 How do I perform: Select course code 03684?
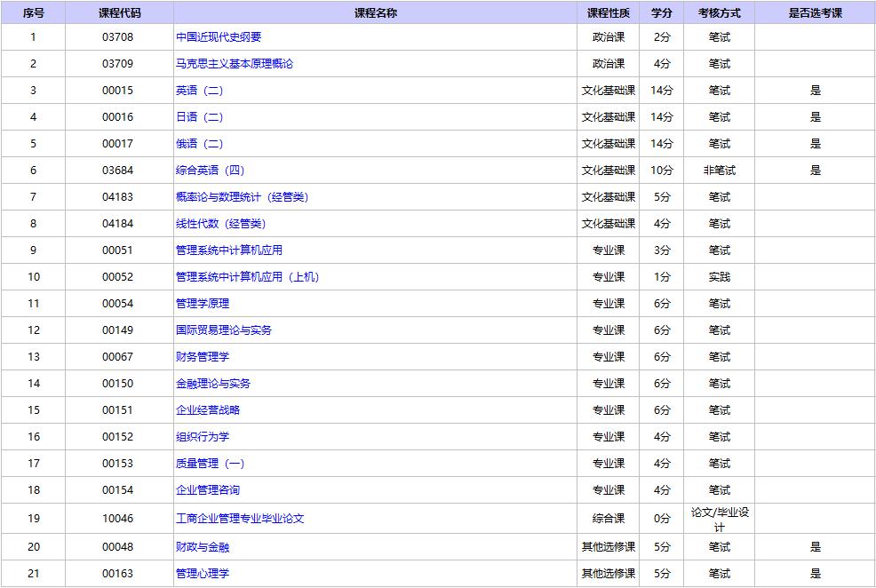[x=118, y=171]
